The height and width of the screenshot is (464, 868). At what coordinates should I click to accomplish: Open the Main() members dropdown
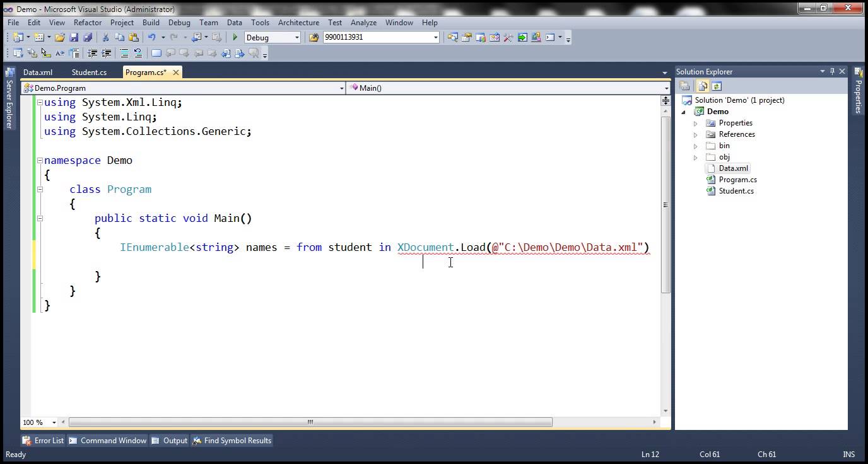tap(666, 88)
